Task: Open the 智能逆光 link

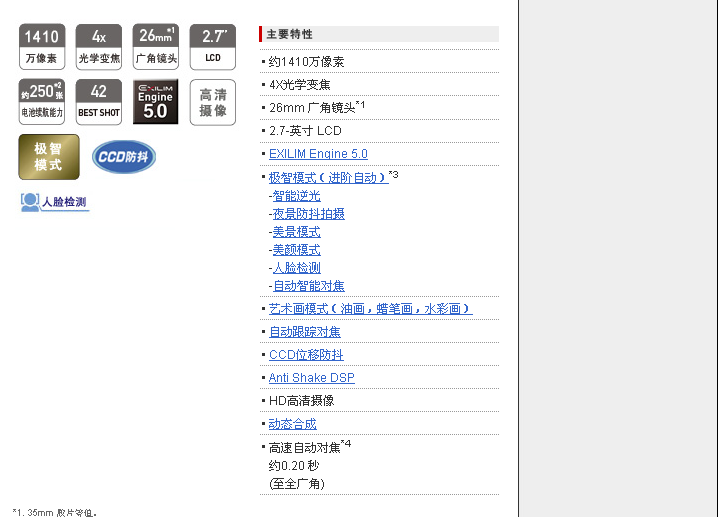Action: [297, 196]
